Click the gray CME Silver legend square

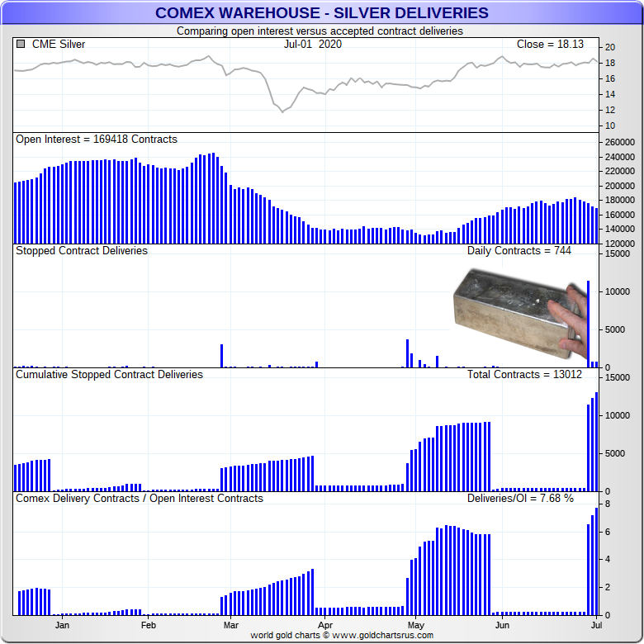click(21, 44)
